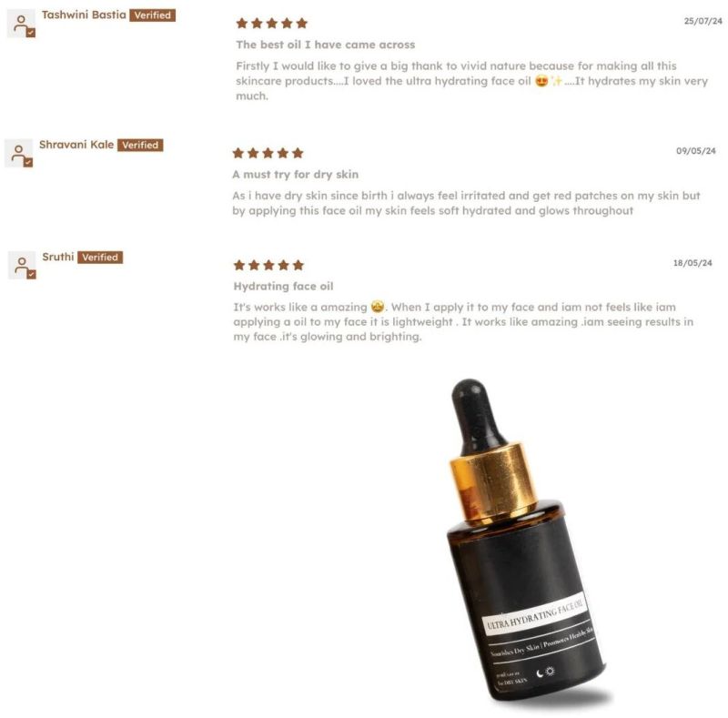Click the gold dropper cap on the product image
728x718 pixels.
(493, 484)
